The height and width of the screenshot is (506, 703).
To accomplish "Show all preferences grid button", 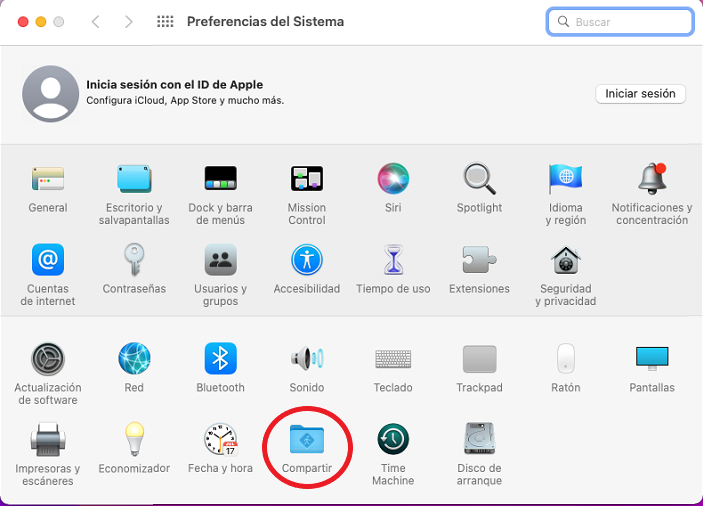I will pos(165,22).
